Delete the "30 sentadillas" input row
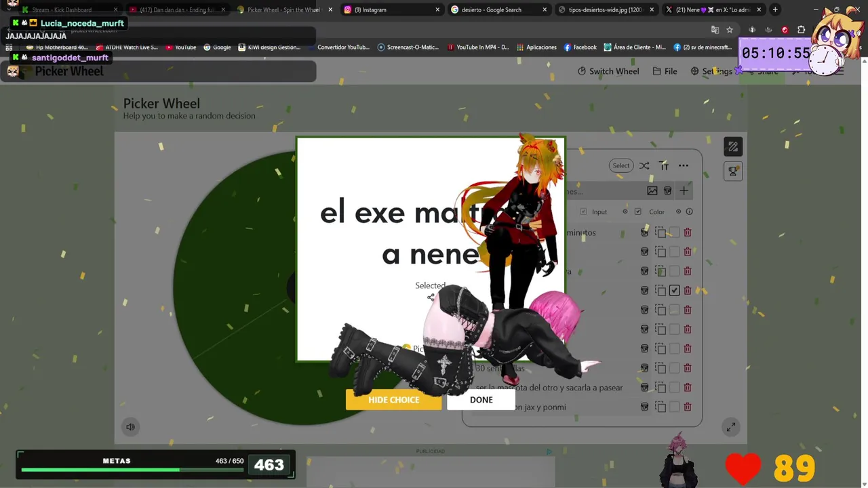868x488 pixels. (688, 368)
